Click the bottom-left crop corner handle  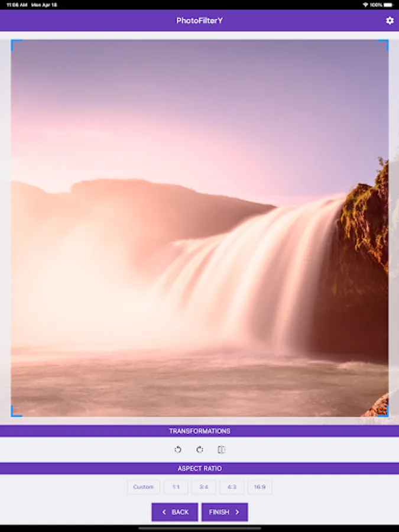(x=16, y=411)
